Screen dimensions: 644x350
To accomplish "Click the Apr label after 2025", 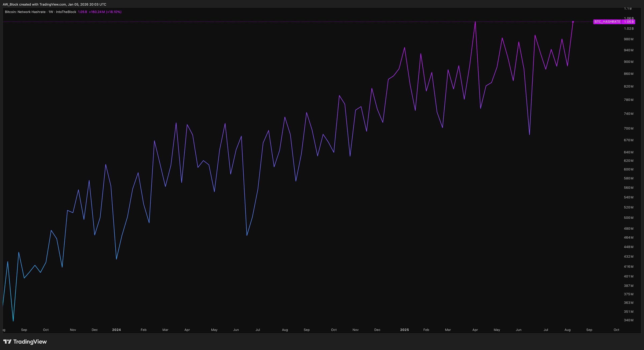I will pos(475,330).
